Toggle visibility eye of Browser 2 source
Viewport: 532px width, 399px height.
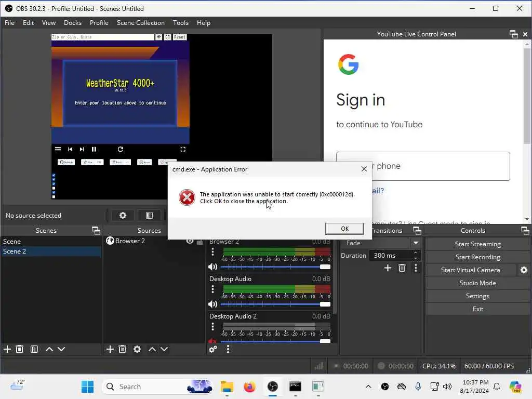190,241
